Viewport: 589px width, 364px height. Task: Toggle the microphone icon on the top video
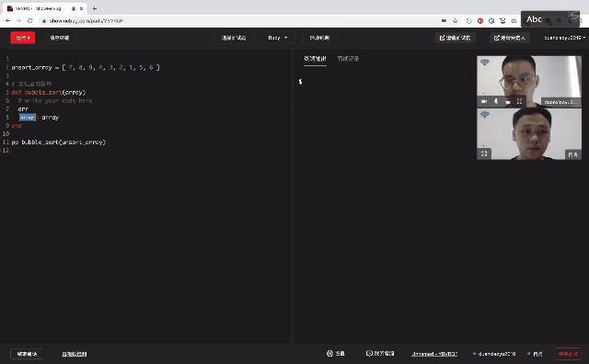[496, 101]
